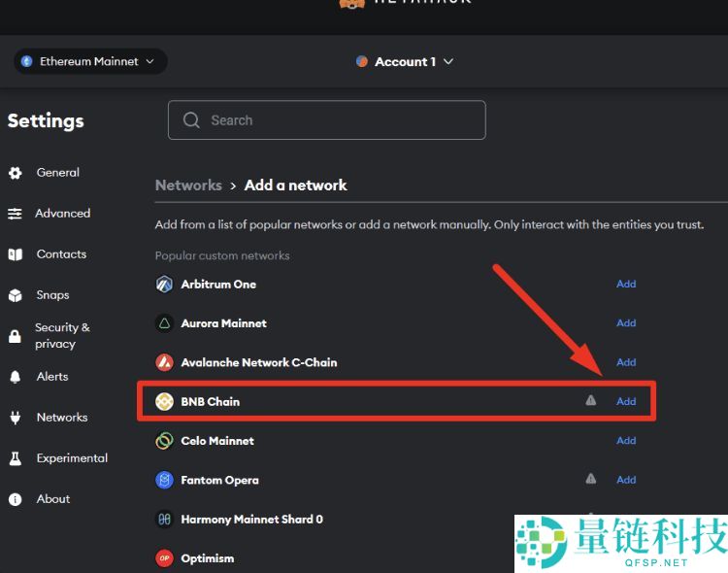728x573 pixels.
Task: Select the Fantom Opera name
Action: [219, 480]
